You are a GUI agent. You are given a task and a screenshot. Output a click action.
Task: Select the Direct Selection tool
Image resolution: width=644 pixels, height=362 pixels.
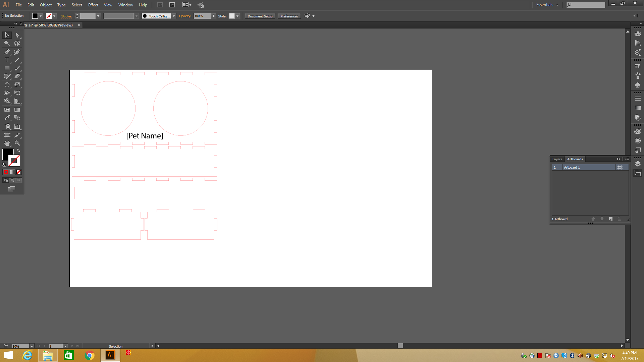pos(17,35)
